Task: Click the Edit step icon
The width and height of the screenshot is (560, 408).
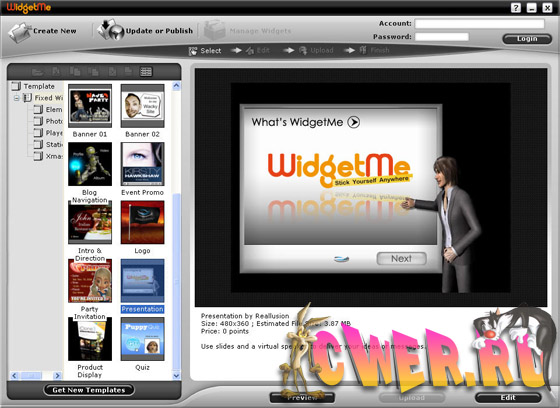Action: coord(250,51)
